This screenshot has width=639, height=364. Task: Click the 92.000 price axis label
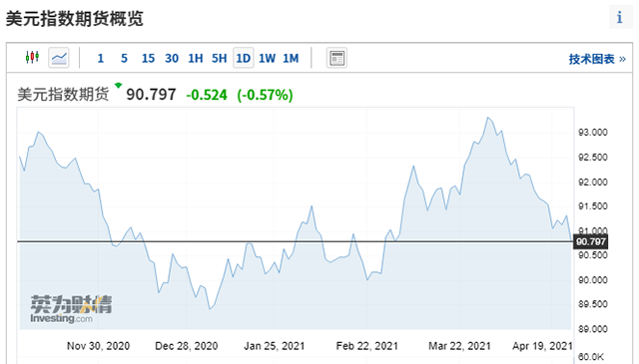click(x=592, y=182)
